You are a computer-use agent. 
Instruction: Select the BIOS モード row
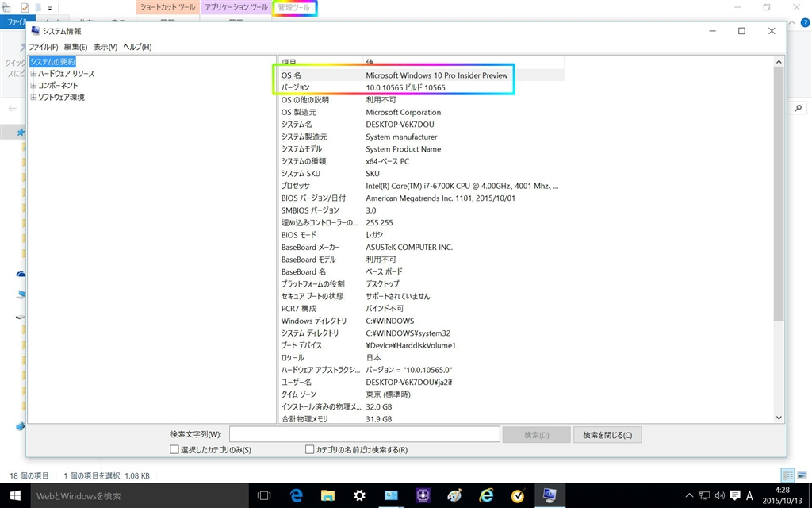tap(421, 235)
